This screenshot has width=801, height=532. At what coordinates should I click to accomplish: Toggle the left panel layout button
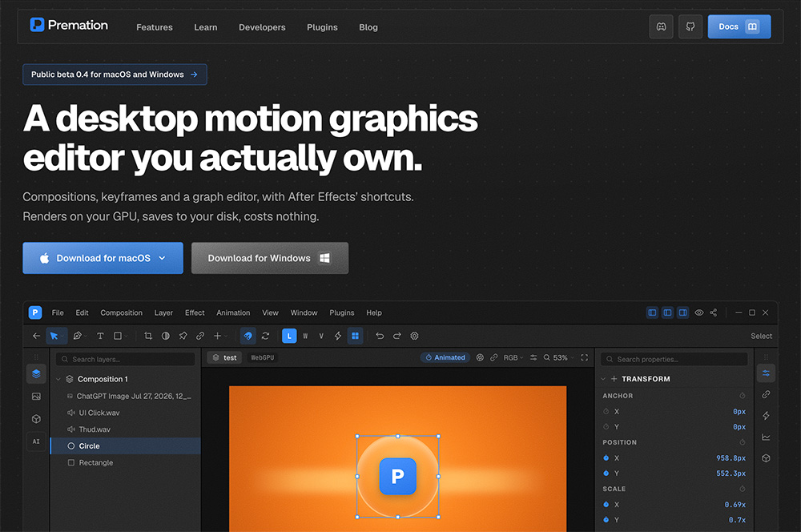click(x=652, y=312)
